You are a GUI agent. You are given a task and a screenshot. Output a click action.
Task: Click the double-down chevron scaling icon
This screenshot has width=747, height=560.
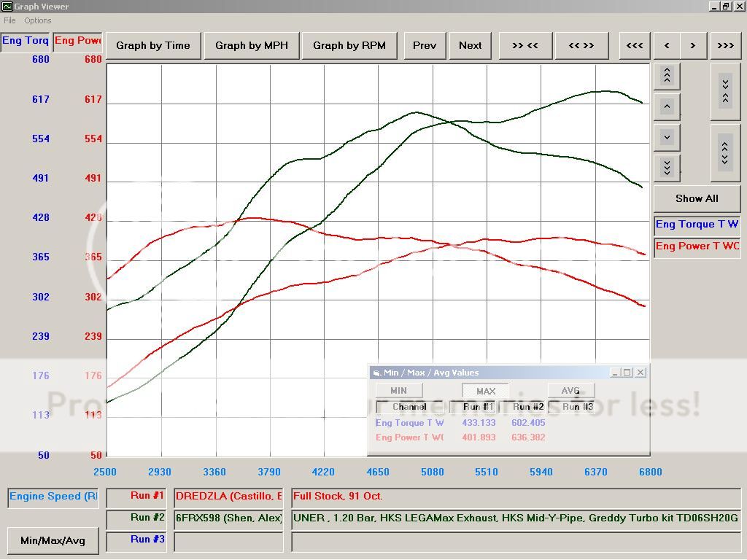pos(666,168)
